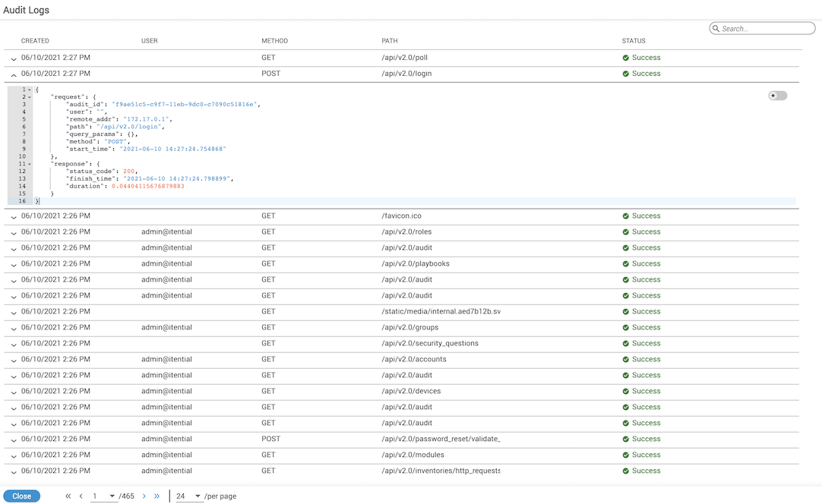
Task: Click the success icon on /api/v2.0/roles row
Action: (x=625, y=232)
